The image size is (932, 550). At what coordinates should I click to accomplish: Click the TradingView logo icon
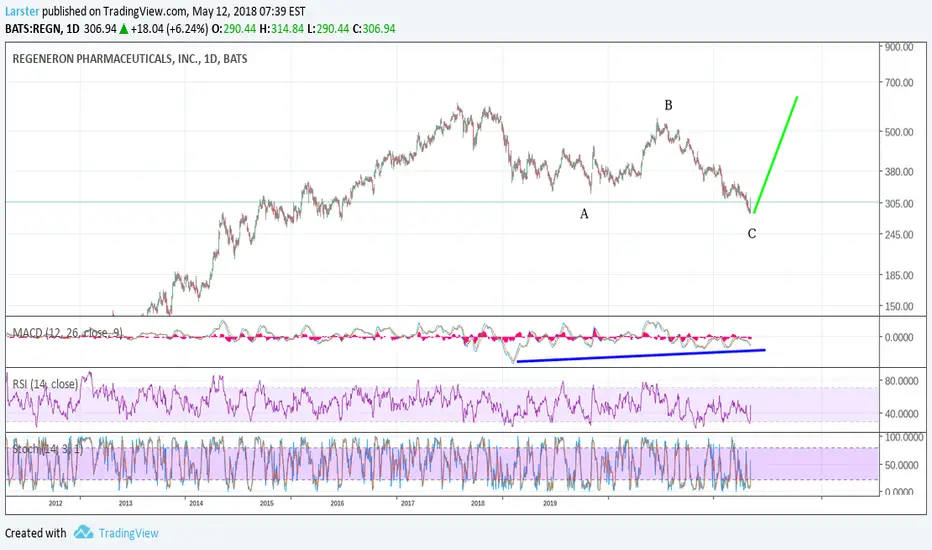pos(84,532)
